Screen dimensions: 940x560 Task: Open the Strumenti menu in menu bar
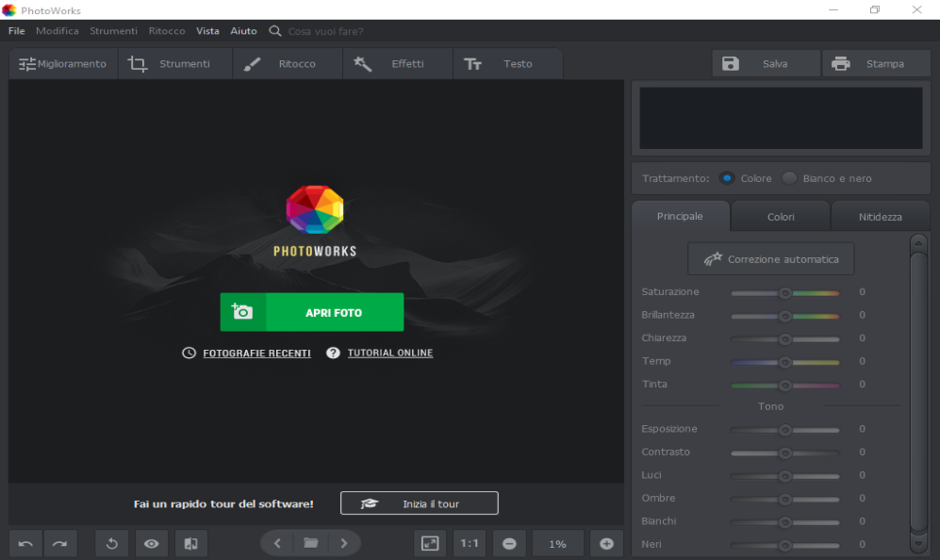[x=113, y=31]
